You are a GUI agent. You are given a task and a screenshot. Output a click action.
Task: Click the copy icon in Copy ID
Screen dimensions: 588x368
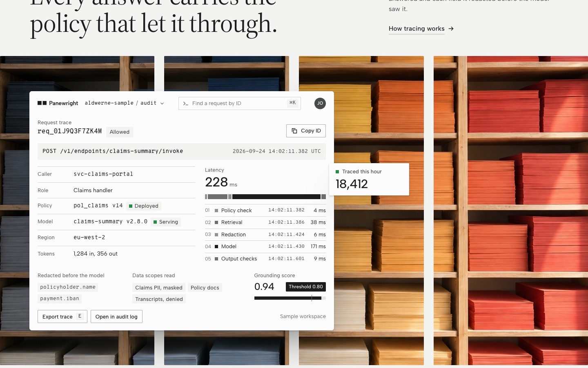point(294,131)
